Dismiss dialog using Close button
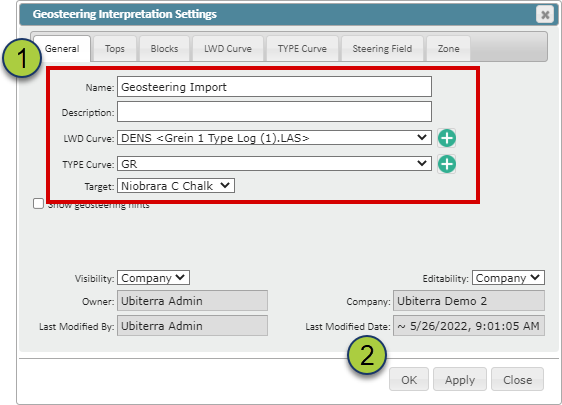Screen dimensions: 562x405 517,379
